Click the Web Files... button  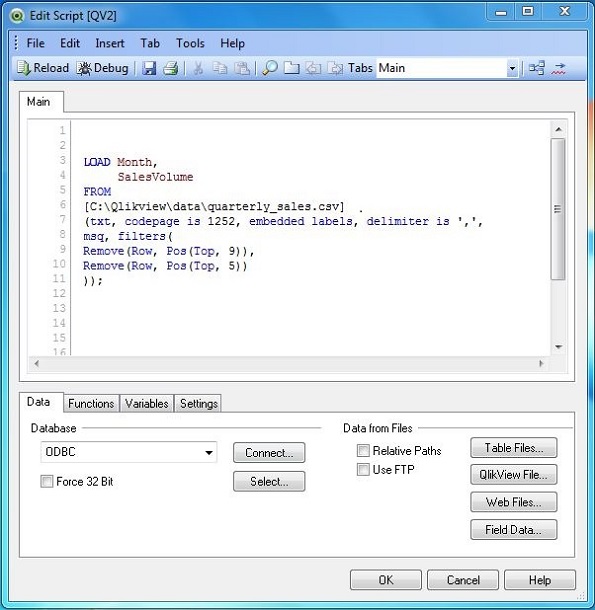(x=514, y=502)
